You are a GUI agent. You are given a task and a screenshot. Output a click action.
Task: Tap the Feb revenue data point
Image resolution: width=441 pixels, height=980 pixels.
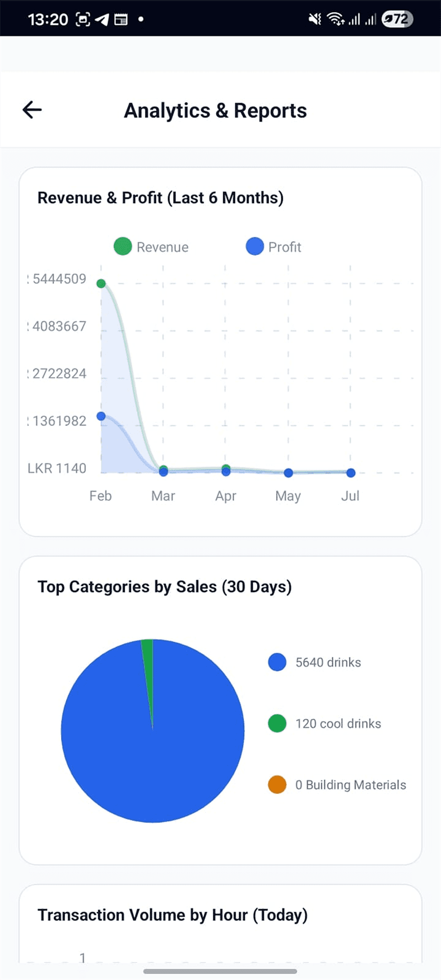[x=101, y=283]
